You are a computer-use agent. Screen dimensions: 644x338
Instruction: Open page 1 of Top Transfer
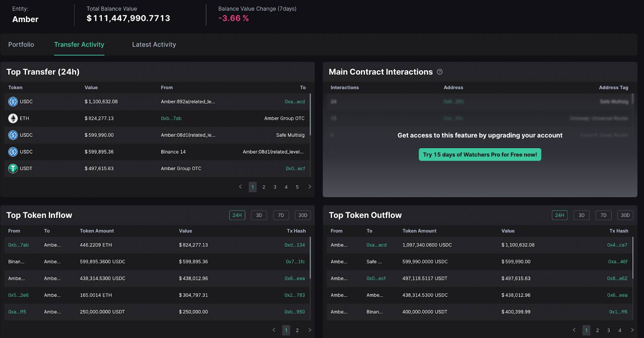(253, 187)
